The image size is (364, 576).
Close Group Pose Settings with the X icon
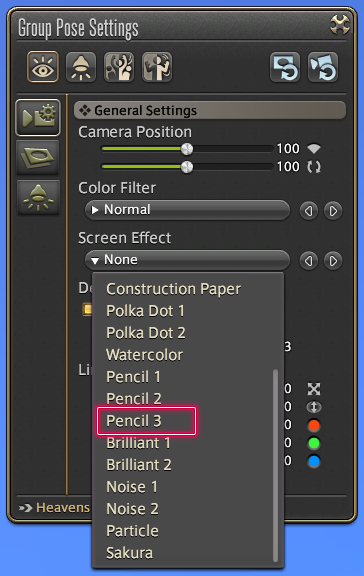(x=339, y=25)
